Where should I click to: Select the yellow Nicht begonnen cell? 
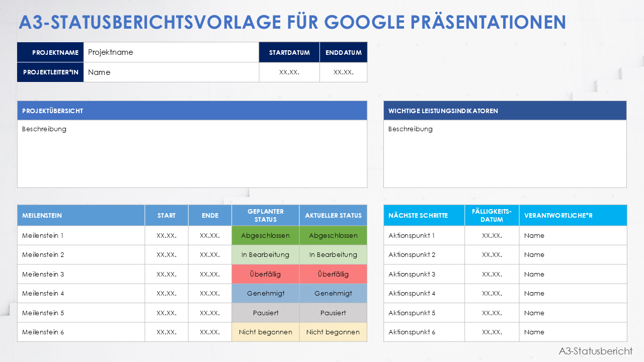tap(265, 332)
